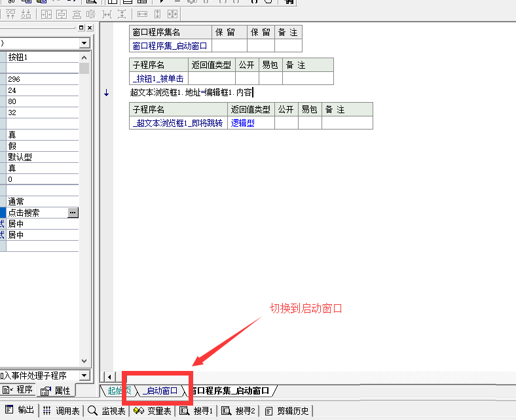Close the property side panel
This screenshot has width=516, height=420.
click(90, 28)
